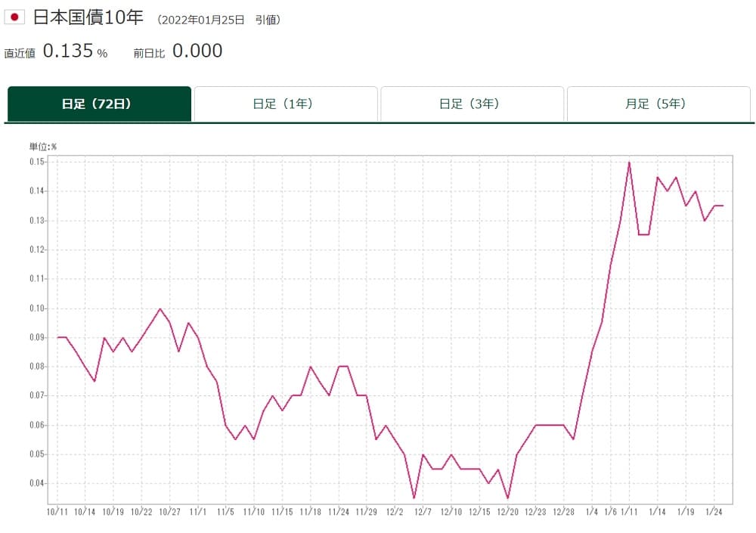Click the 0.04 y-axis label
The width and height of the screenshot is (756, 533).
click(x=37, y=483)
